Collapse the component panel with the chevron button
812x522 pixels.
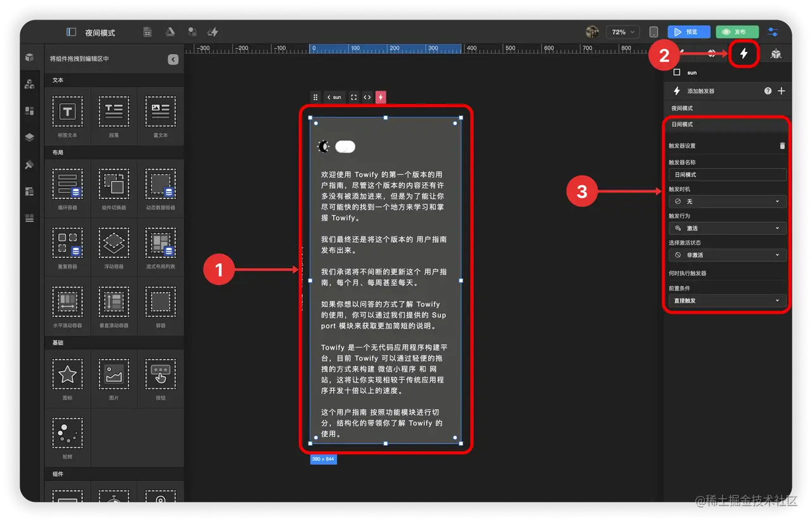click(x=173, y=59)
